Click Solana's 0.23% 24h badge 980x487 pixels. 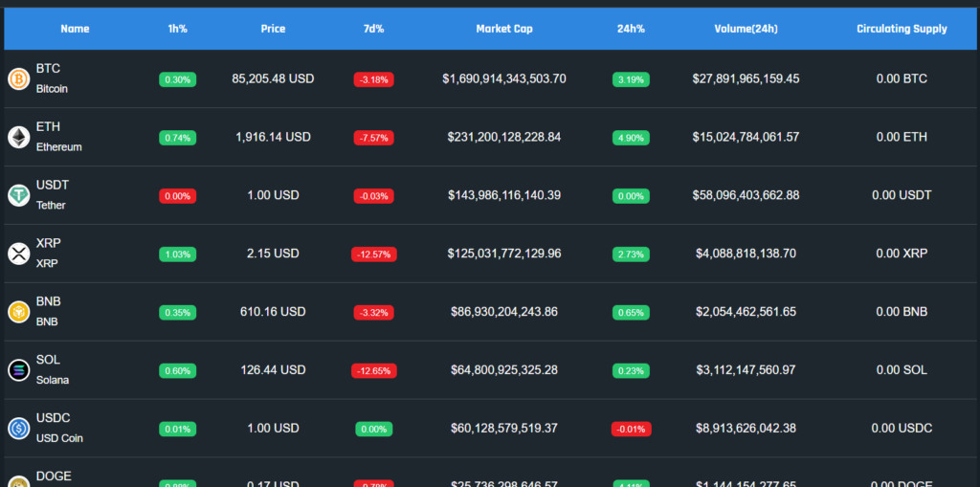[x=631, y=370]
